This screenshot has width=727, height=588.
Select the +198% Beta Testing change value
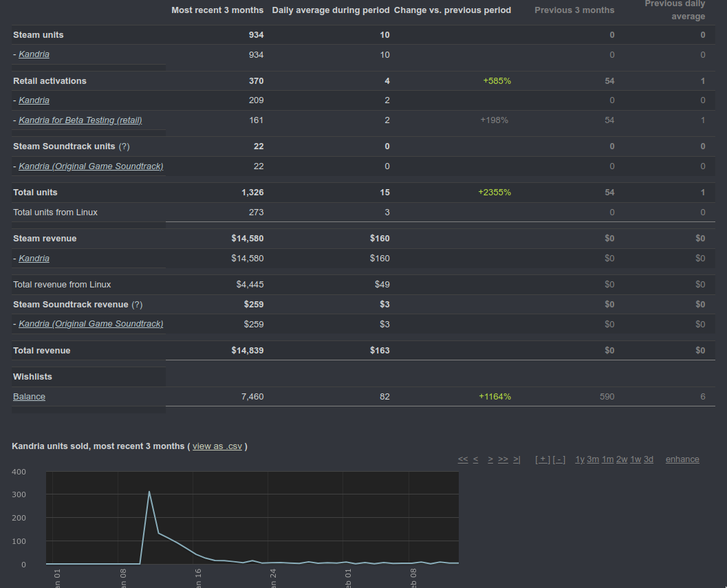point(495,120)
